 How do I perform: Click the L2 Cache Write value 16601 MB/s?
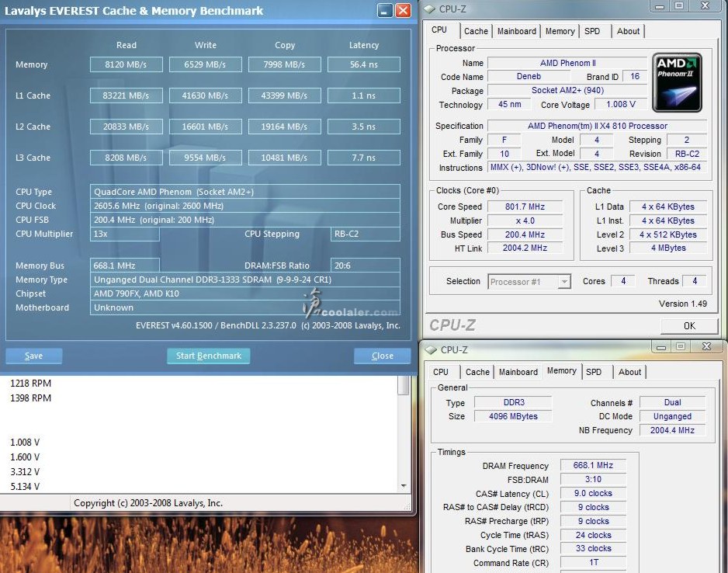pyautogui.click(x=205, y=127)
